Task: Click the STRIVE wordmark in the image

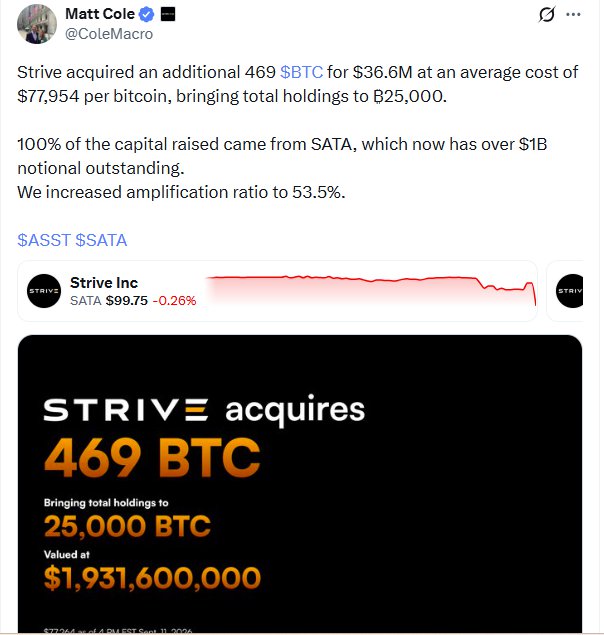Action: 126,410
